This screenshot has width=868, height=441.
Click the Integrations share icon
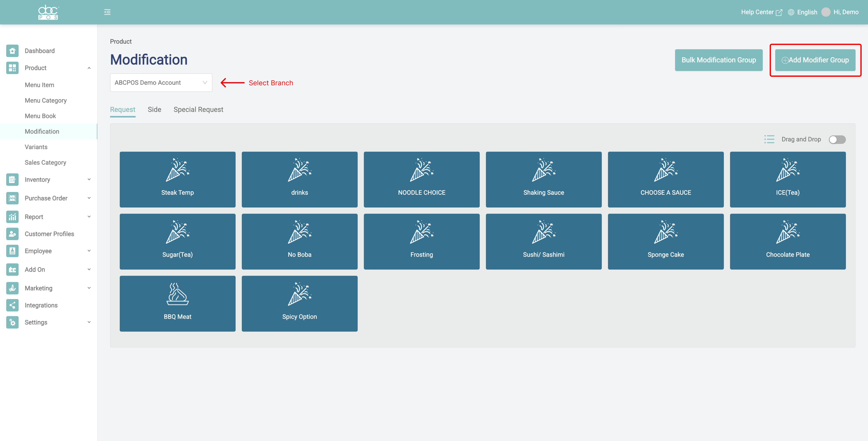(x=13, y=305)
